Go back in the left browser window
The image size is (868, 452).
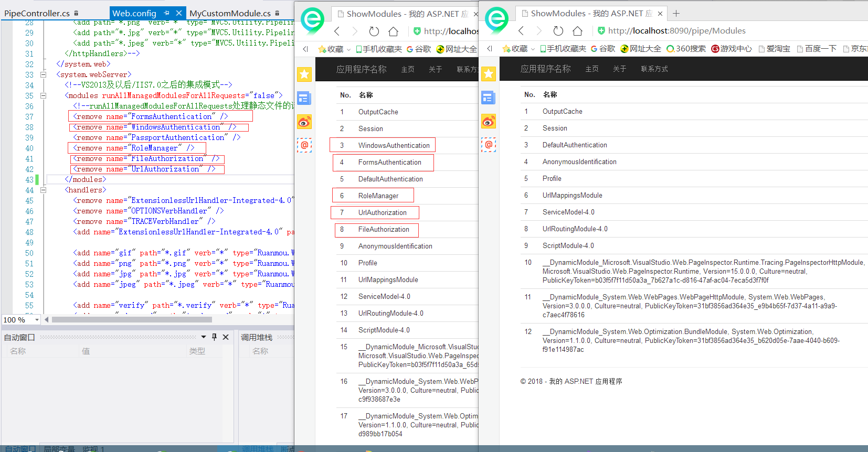[337, 31]
